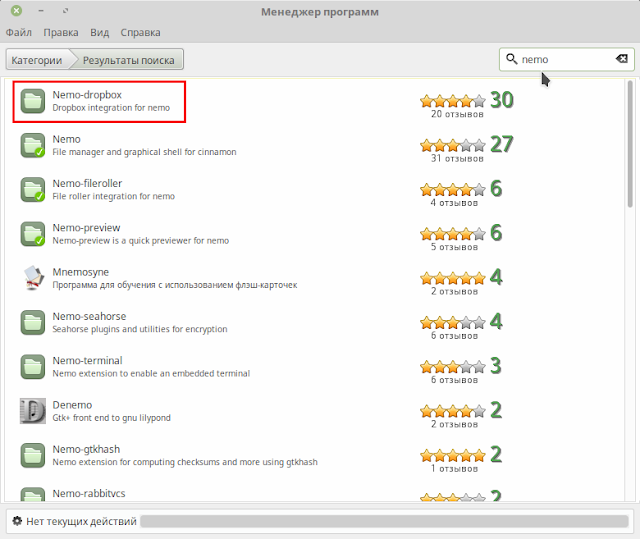Click '1 отзывов' under Nemo-gtkhash rating
This screenshot has width=640, height=539.
[x=454, y=468]
